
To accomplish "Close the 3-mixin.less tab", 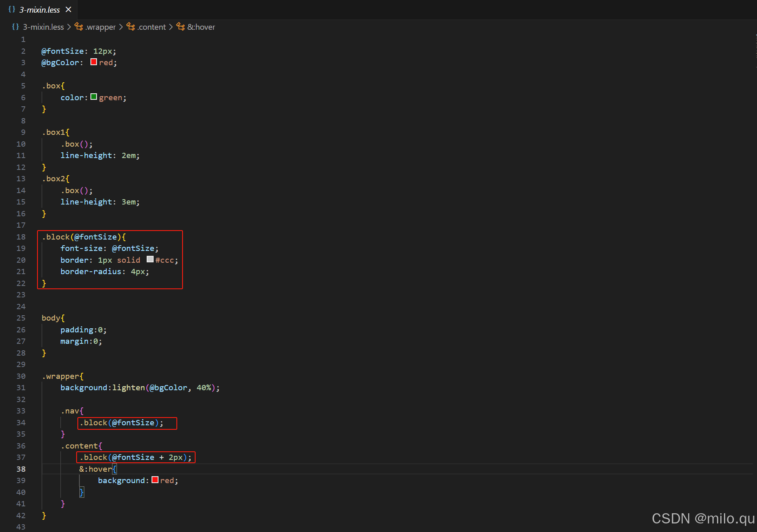I will pyautogui.click(x=68, y=9).
